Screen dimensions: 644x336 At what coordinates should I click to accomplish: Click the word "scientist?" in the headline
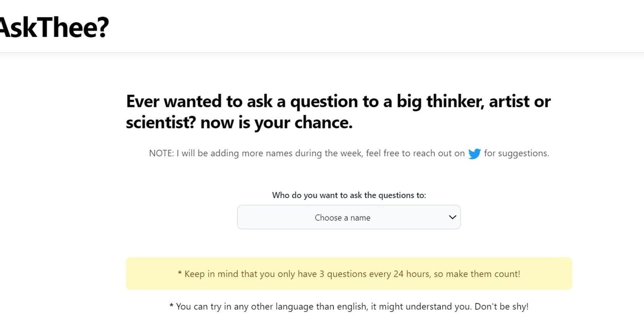161,123
